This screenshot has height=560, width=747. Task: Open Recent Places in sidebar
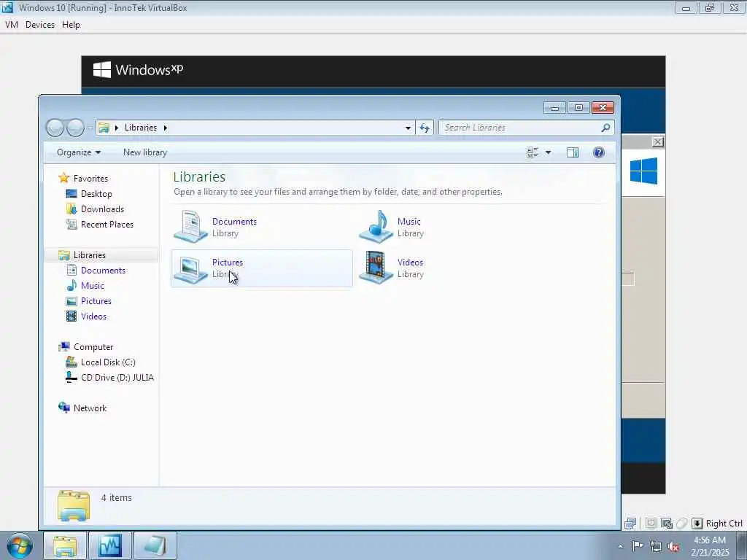click(x=107, y=225)
